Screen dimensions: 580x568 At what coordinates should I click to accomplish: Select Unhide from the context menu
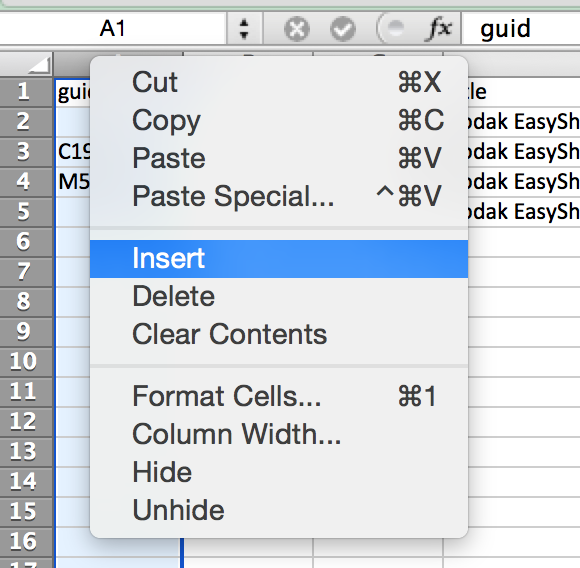[279, 510]
